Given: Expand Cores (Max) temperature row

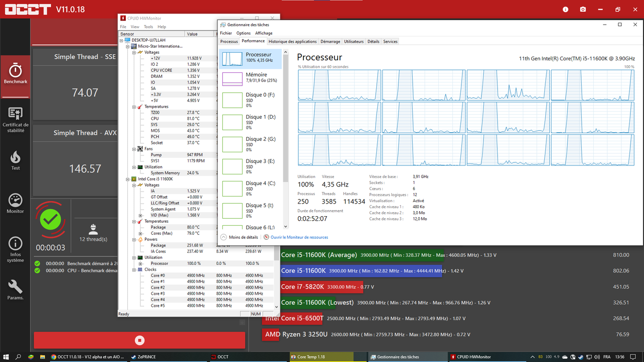Looking at the screenshot, I should coord(140,233).
